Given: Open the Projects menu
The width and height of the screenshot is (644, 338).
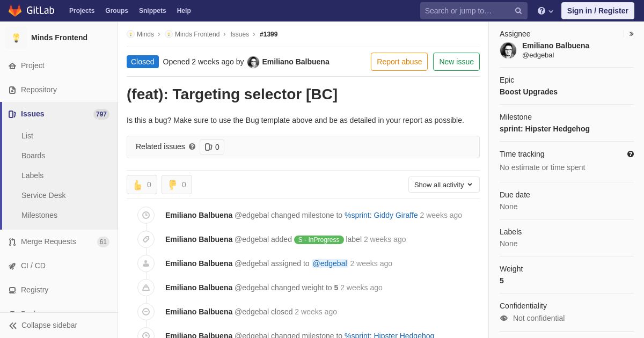Looking at the screenshot, I should tap(82, 11).
